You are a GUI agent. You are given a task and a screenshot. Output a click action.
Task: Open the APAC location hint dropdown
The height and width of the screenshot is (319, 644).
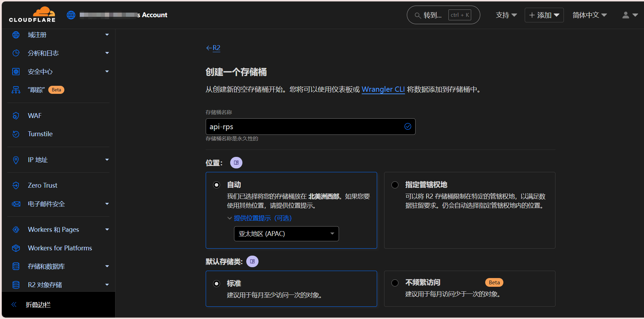(286, 234)
